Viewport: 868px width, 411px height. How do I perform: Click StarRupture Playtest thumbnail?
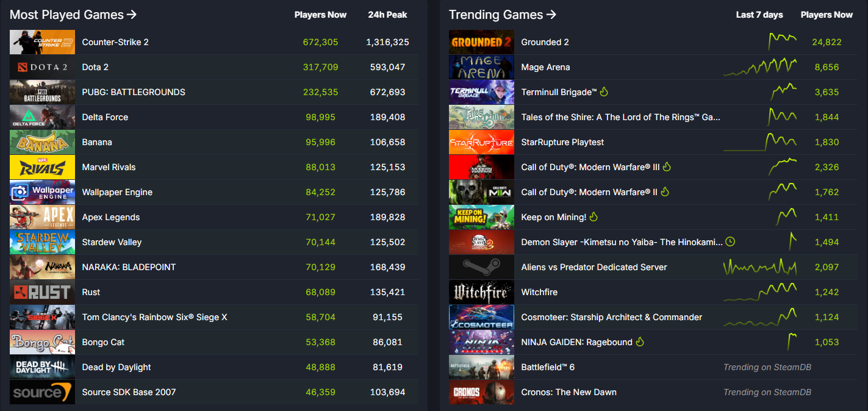[x=481, y=142]
